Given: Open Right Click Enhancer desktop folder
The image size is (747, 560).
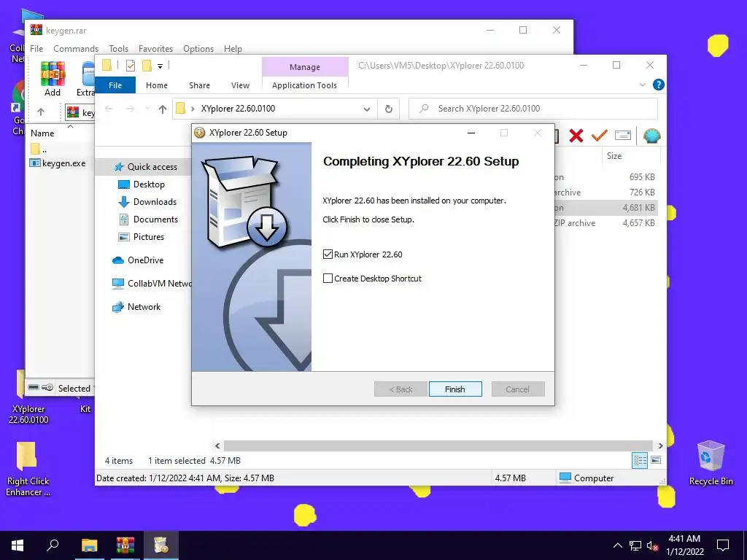Looking at the screenshot, I should point(28,469).
